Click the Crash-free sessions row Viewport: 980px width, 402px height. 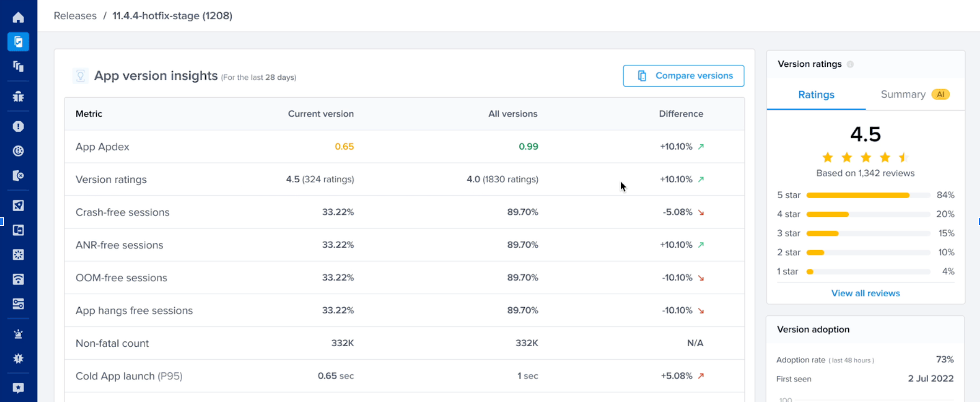(404, 212)
